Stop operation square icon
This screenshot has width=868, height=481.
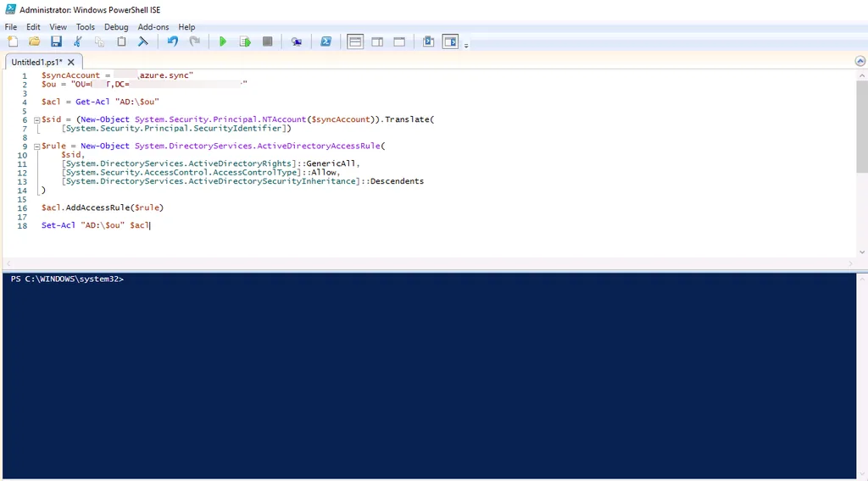coord(267,41)
